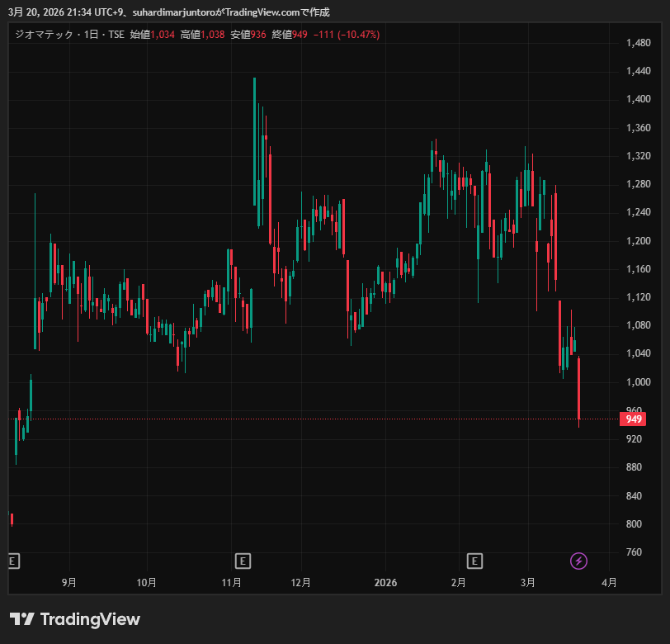
Task: Click the 1,200 price axis label
Action: point(638,241)
